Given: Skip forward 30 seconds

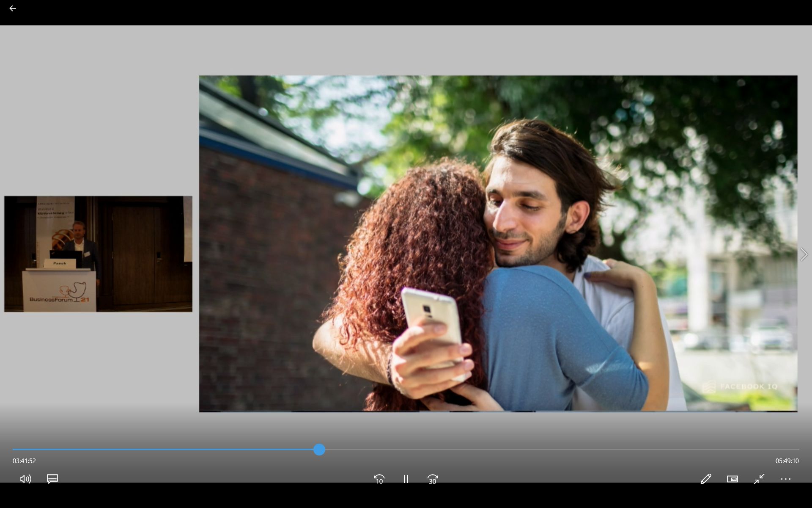Looking at the screenshot, I should pyautogui.click(x=432, y=479).
